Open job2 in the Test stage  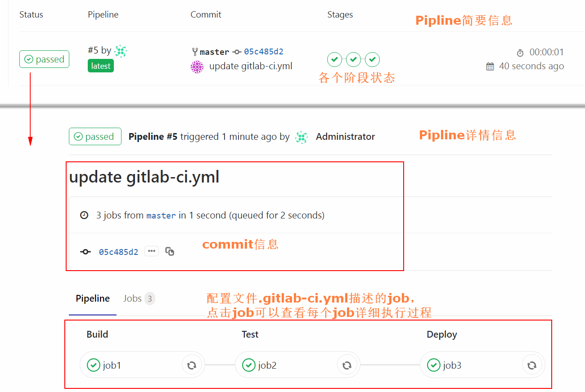pyautogui.click(x=267, y=365)
